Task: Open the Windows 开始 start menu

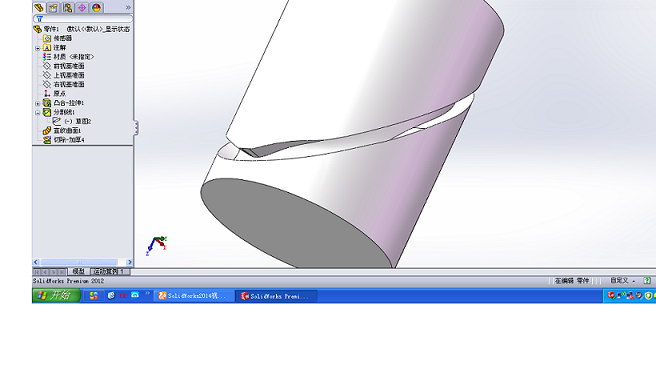Action: [56, 295]
